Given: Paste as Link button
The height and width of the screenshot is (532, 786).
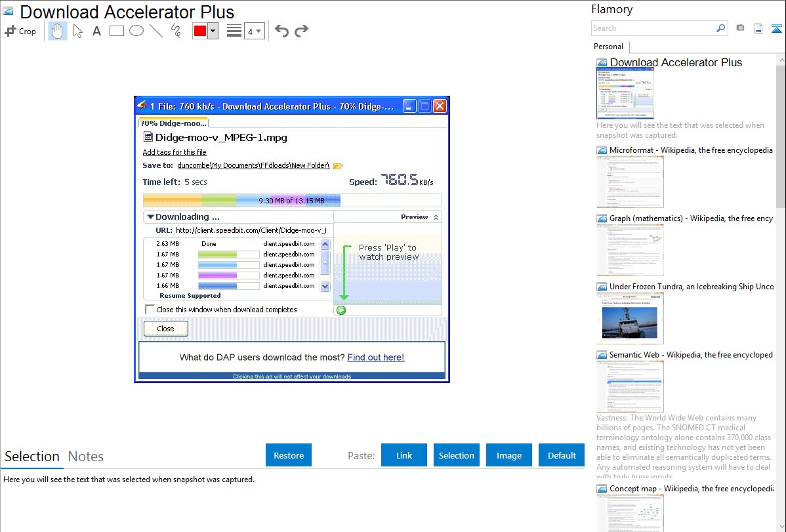Looking at the screenshot, I should tap(404, 455).
